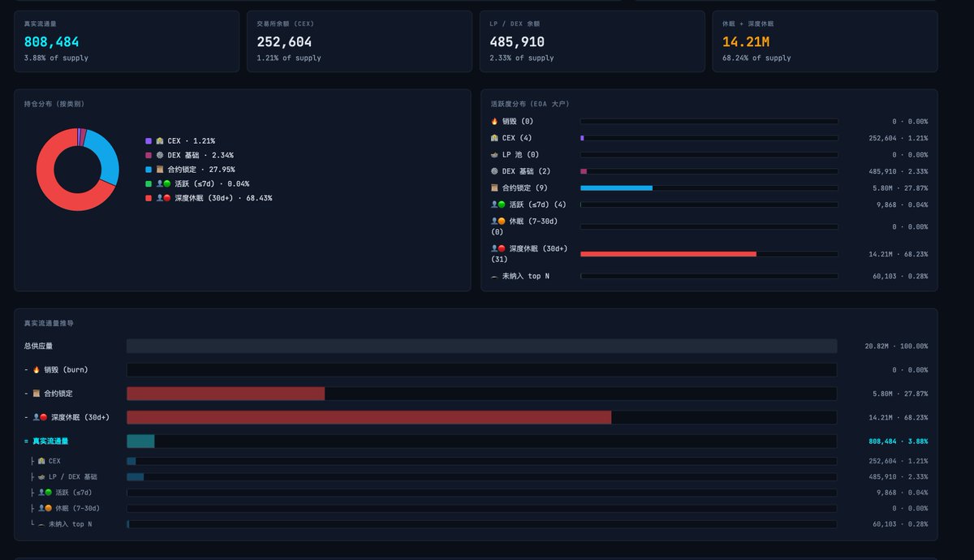
Task: Click the cyan 808,484 · 3.88% value
Action: point(899,442)
